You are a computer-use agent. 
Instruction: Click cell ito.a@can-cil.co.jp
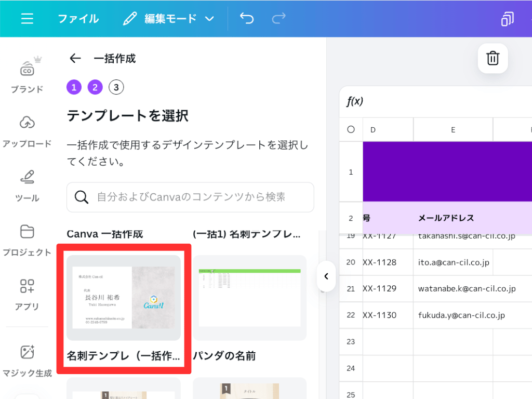(453, 262)
